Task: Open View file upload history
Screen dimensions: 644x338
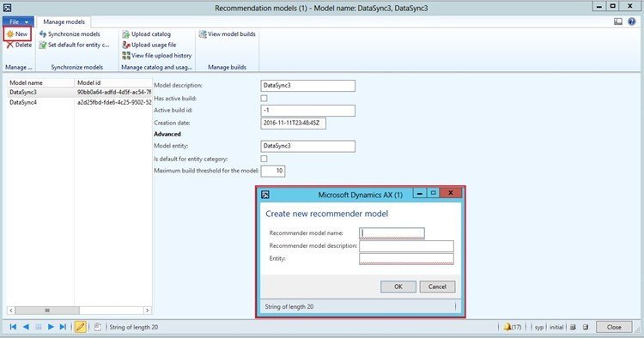Action: tap(157, 56)
